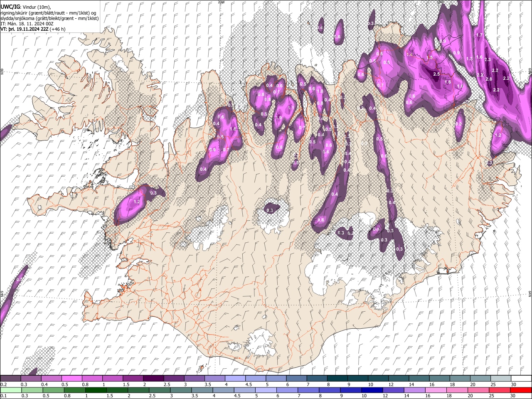Pick the dark teal swatch labeled 8 in top legend
532x399 pixels.
337,378
